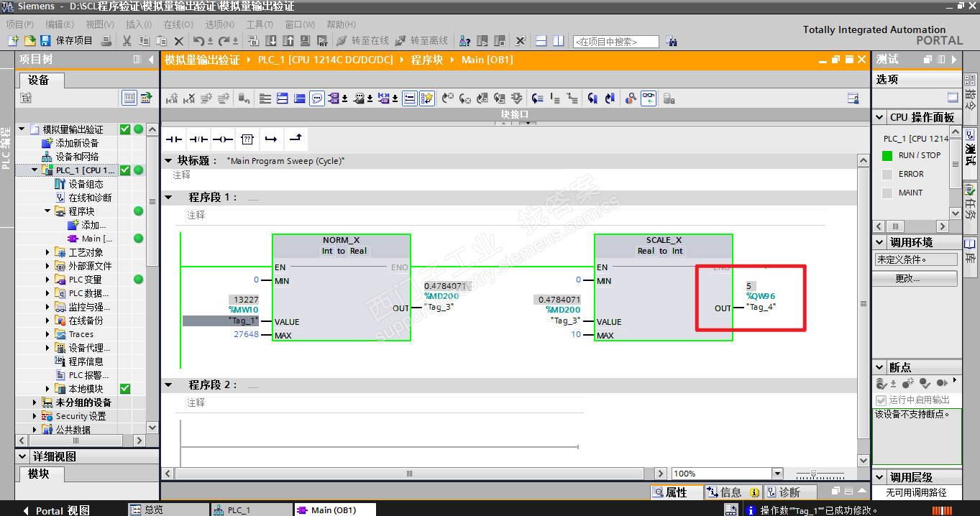The height and width of the screenshot is (516, 980).
Task: Adjust the editor zoom slider
Action: click(x=813, y=474)
